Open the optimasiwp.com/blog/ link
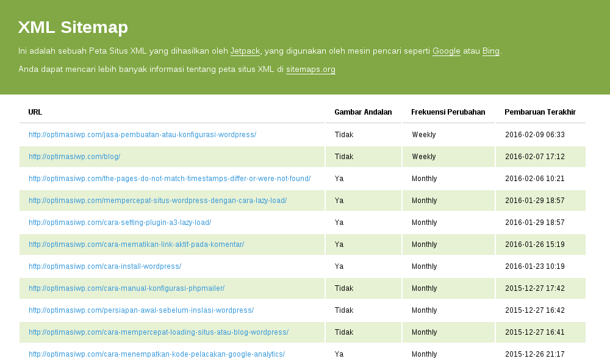Viewport: 610px width, 364px height. point(74,156)
